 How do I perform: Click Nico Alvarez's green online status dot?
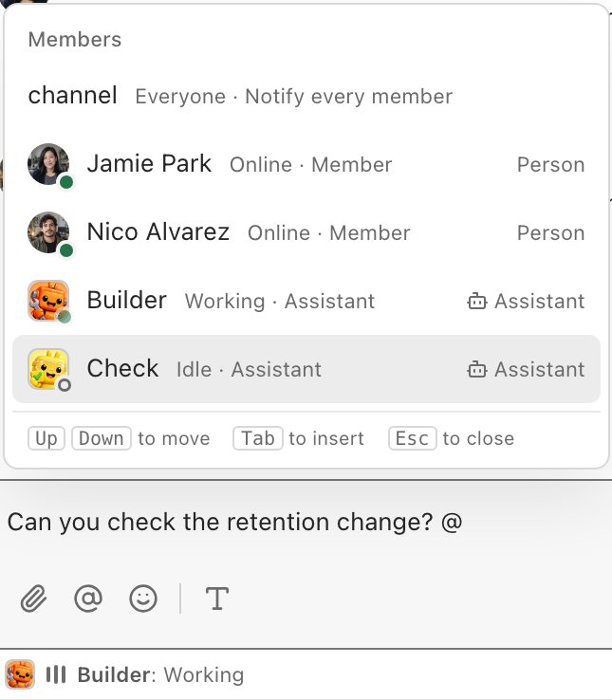tap(66, 250)
